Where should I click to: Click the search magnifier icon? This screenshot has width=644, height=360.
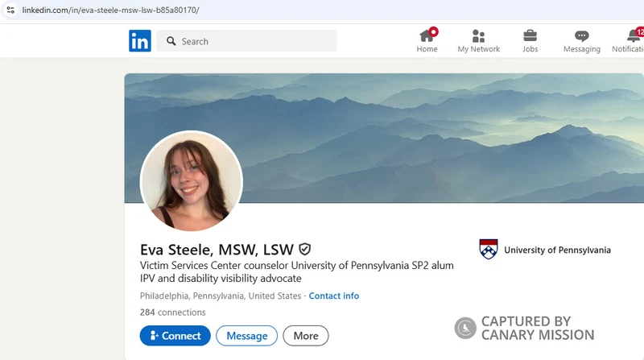pos(171,41)
